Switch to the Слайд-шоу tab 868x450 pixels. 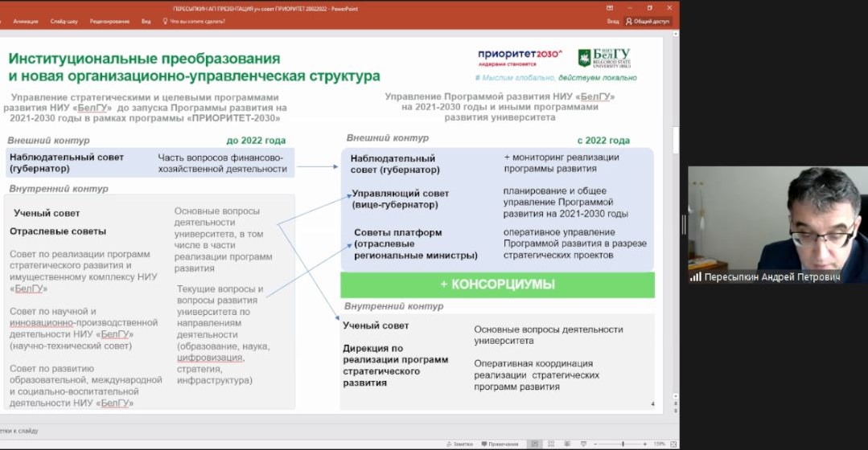pos(64,22)
